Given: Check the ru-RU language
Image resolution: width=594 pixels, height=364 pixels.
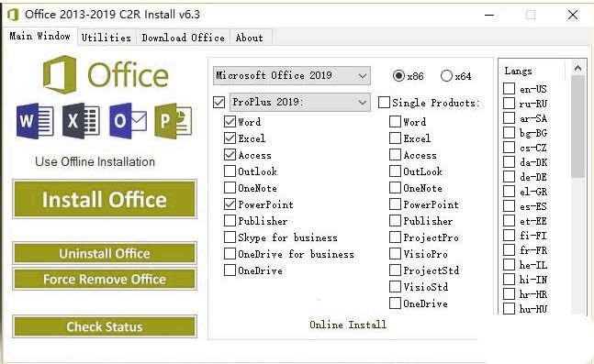Looking at the screenshot, I should click(509, 104).
